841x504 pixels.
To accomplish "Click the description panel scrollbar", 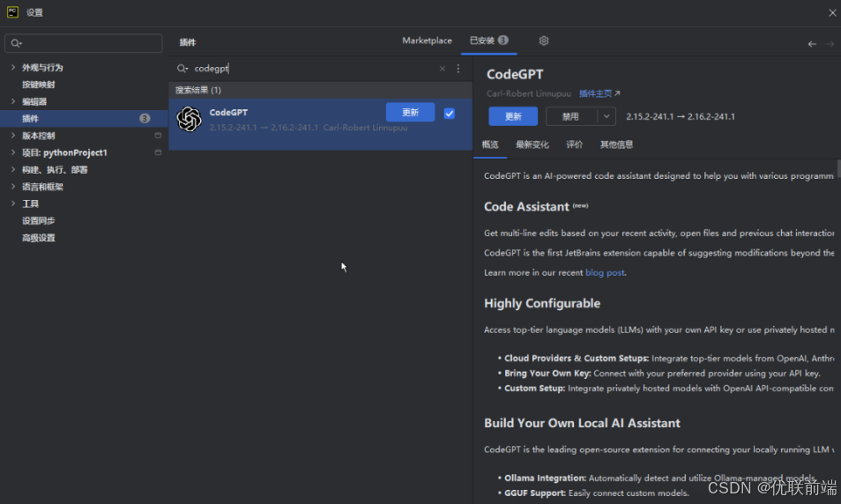I will pos(838,168).
